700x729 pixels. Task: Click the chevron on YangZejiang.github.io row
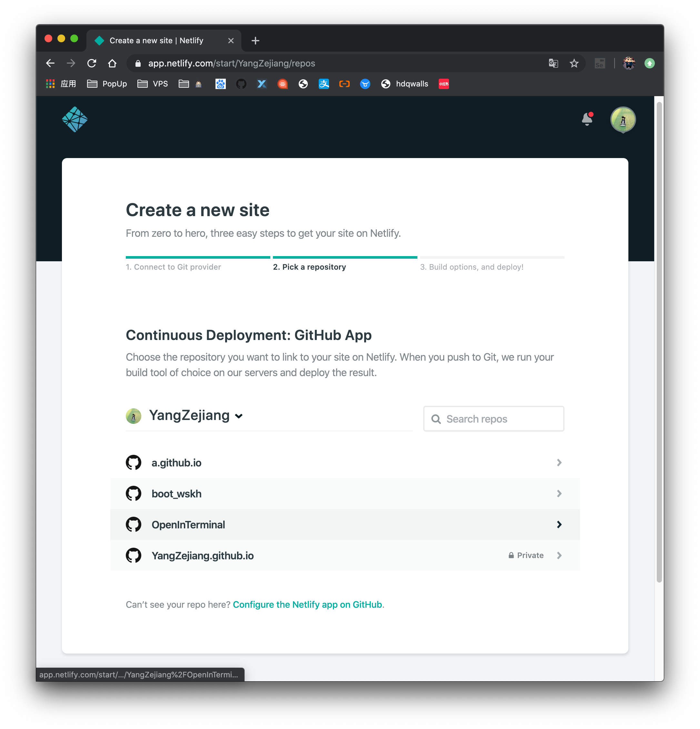click(x=559, y=555)
